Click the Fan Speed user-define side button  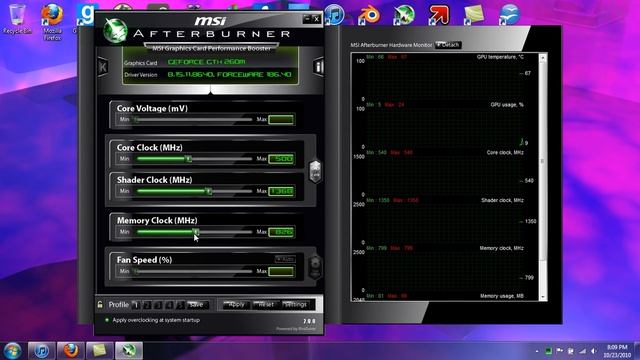[315, 267]
